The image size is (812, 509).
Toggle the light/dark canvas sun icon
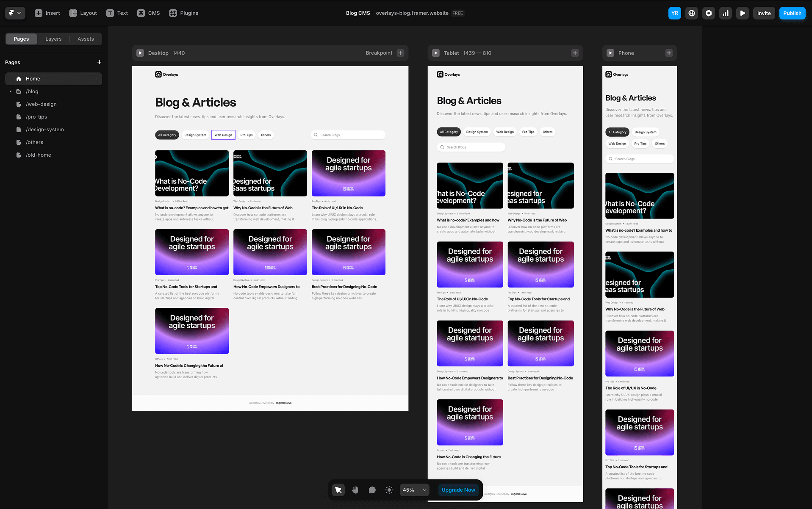coord(389,490)
